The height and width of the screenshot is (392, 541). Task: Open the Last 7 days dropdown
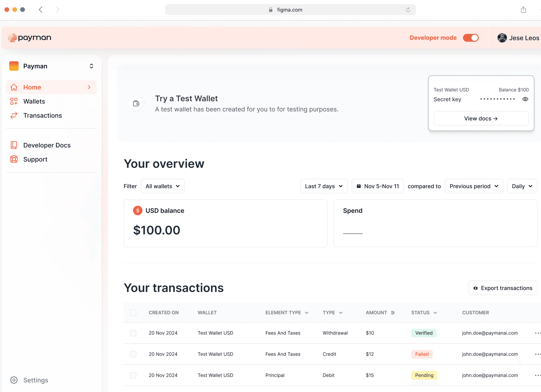(324, 186)
